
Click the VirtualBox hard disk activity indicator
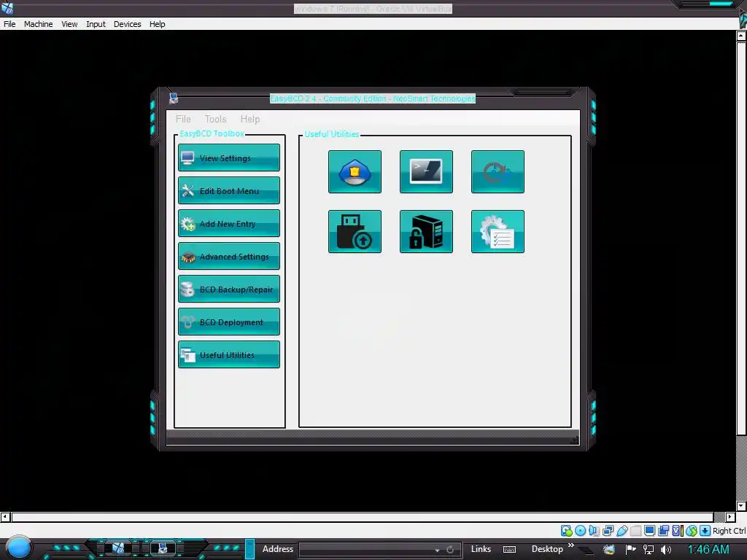[566, 531]
